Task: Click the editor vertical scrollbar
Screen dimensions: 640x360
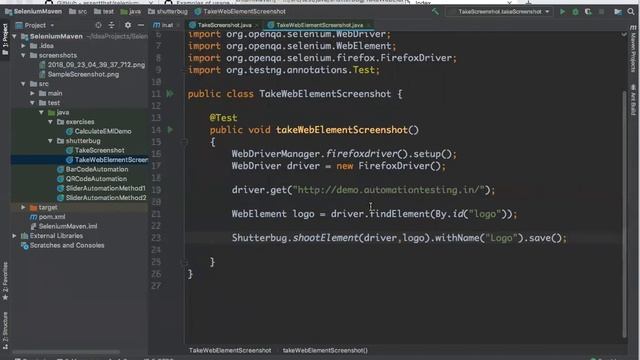Action: (624, 214)
